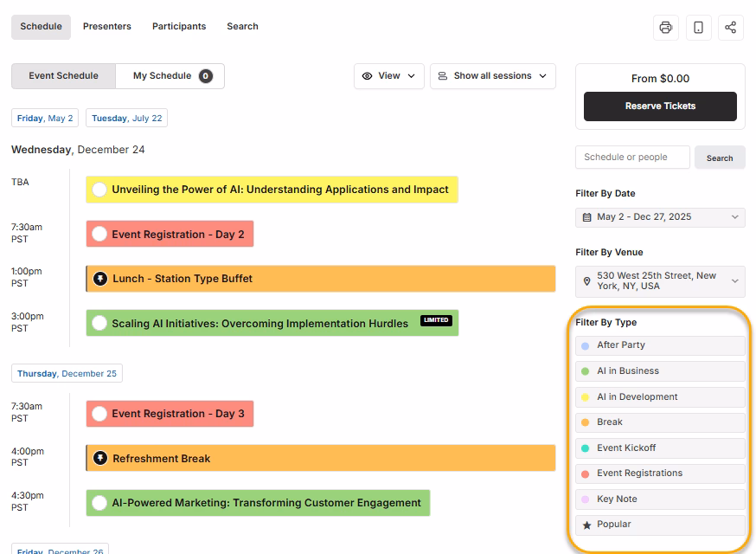
Task: Expand the View dropdown
Action: coord(389,76)
